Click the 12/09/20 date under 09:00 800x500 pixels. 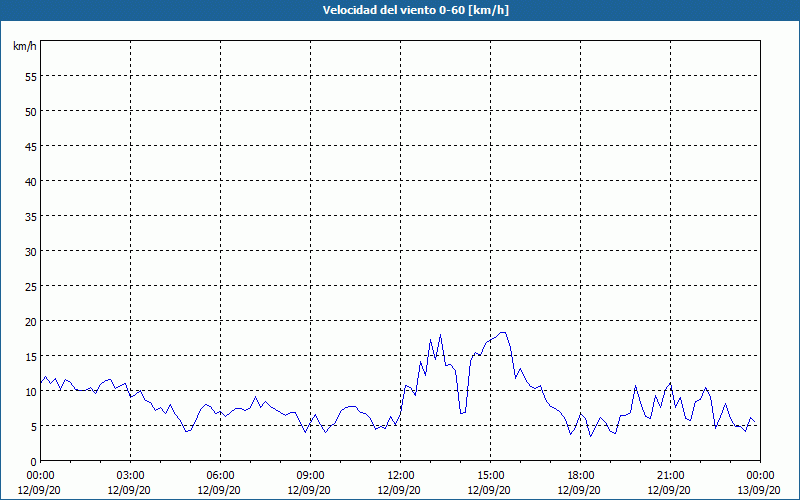(309, 490)
